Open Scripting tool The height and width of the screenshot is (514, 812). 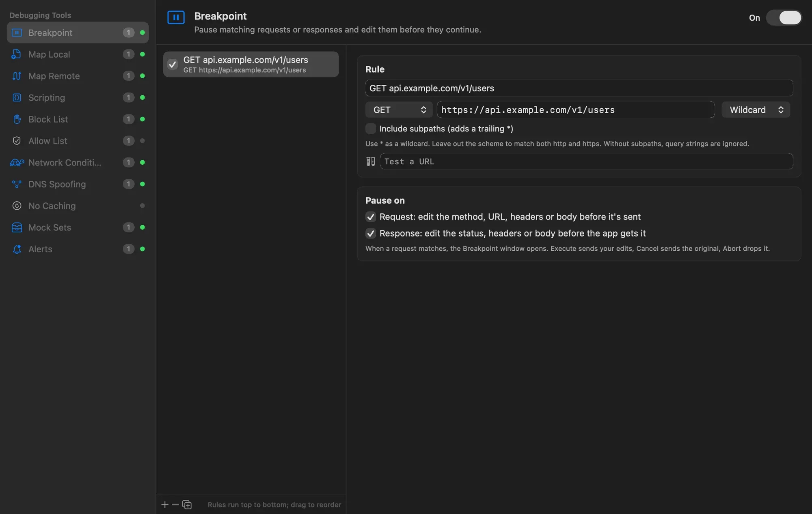(78, 97)
